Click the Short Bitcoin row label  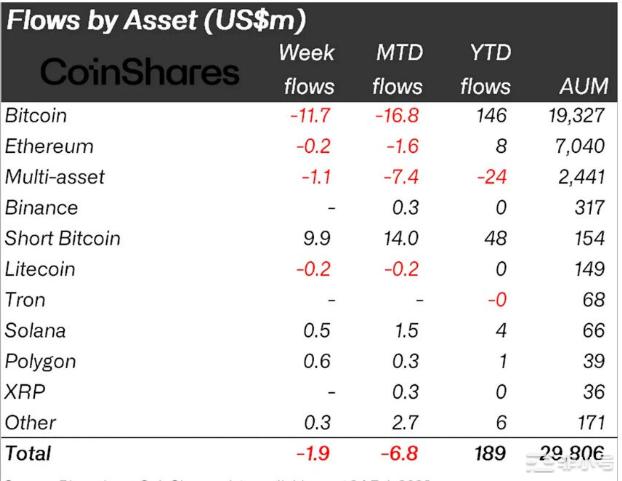point(62,238)
